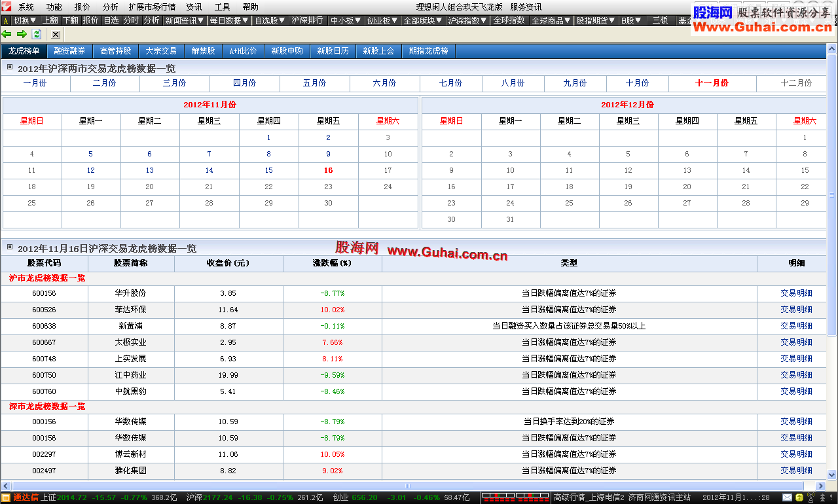The image size is (838, 504).
Task: Open the 切换 dropdown
Action: 25,21
